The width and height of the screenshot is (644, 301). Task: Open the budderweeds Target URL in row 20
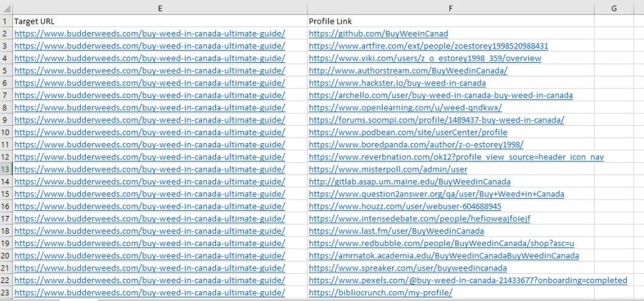[150, 255]
